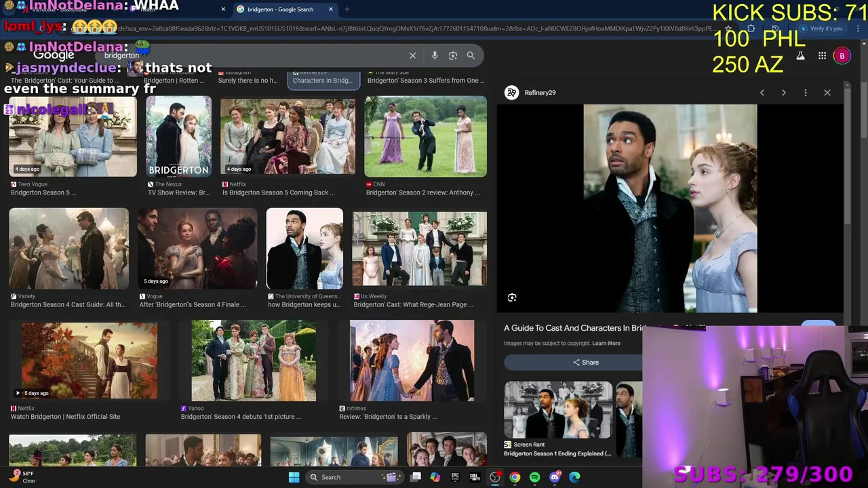Screen dimensions: 868x488
Task: Select the Us Weekly family portrait thumbnail
Action: pyautogui.click(x=419, y=249)
